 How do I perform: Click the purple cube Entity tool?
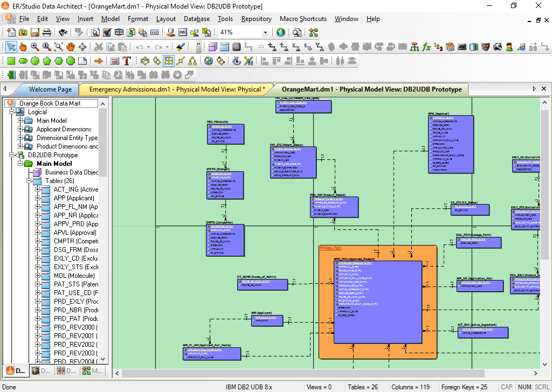(212, 47)
